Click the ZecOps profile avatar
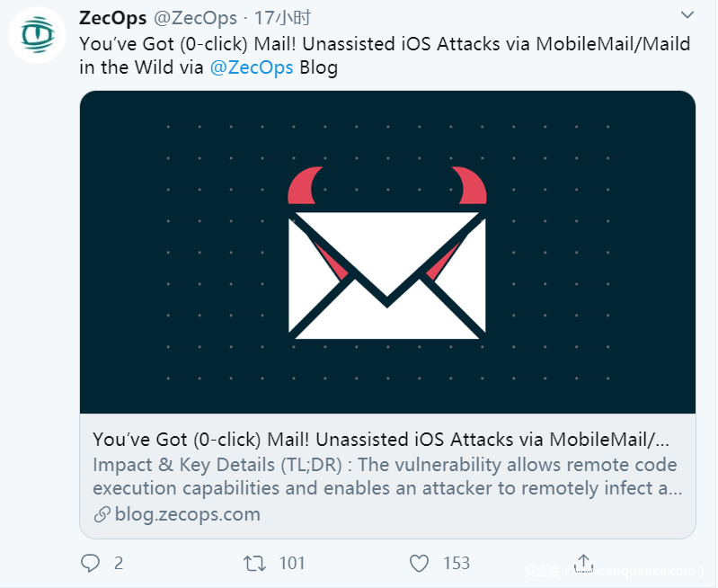The image size is (718, 588). [38, 35]
